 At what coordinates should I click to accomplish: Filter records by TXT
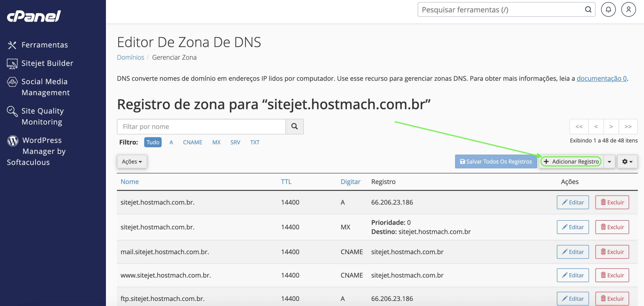(x=255, y=142)
